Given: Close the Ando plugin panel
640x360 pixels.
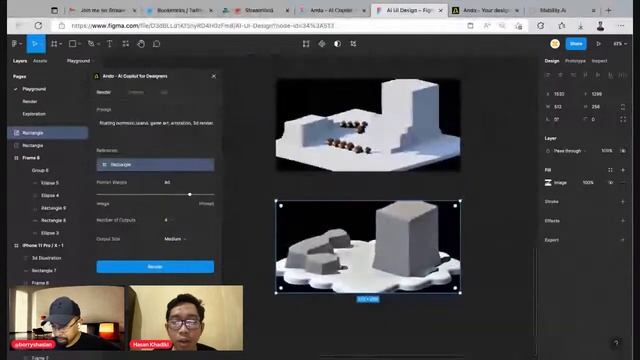Looking at the screenshot, I should 213,76.
